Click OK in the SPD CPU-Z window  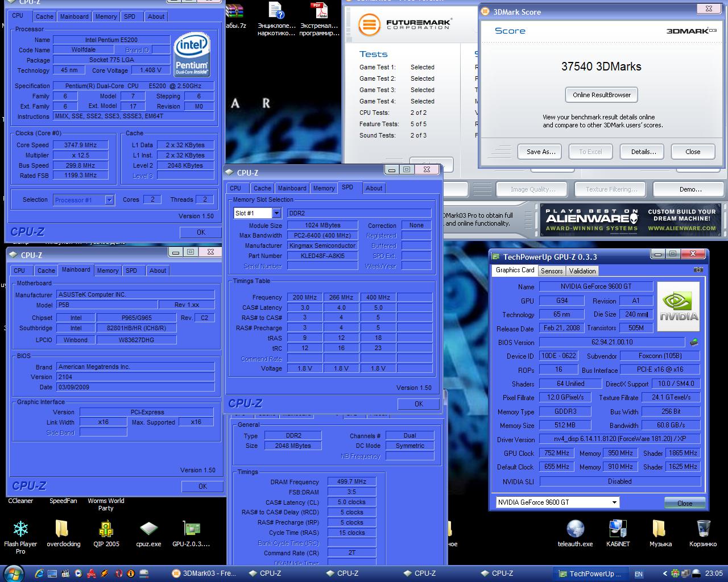click(419, 404)
